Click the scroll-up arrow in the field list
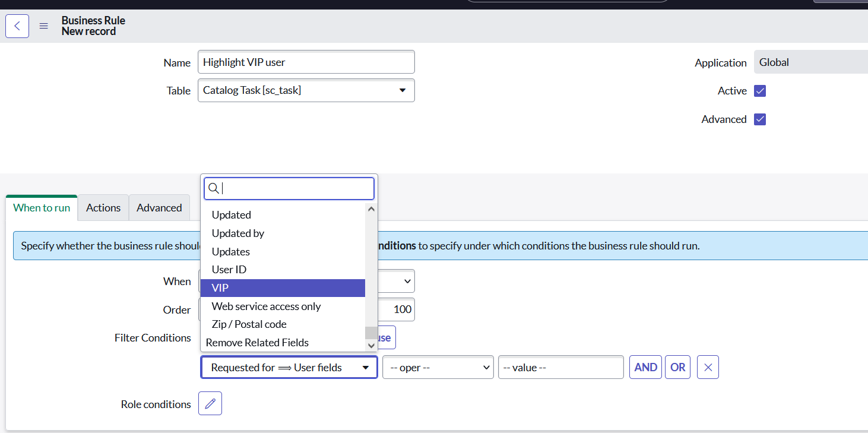Image resolution: width=868 pixels, height=433 pixels. tap(371, 208)
